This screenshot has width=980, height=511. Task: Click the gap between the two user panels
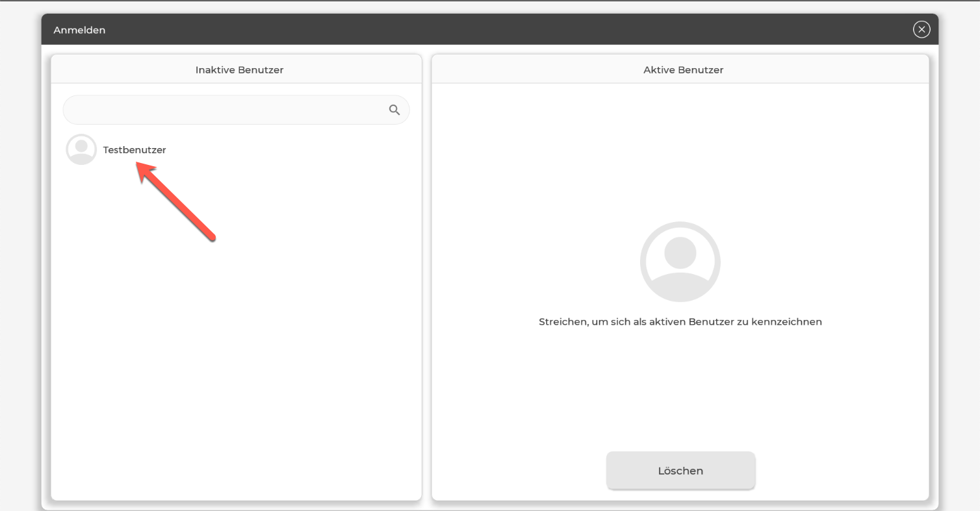(x=427, y=279)
